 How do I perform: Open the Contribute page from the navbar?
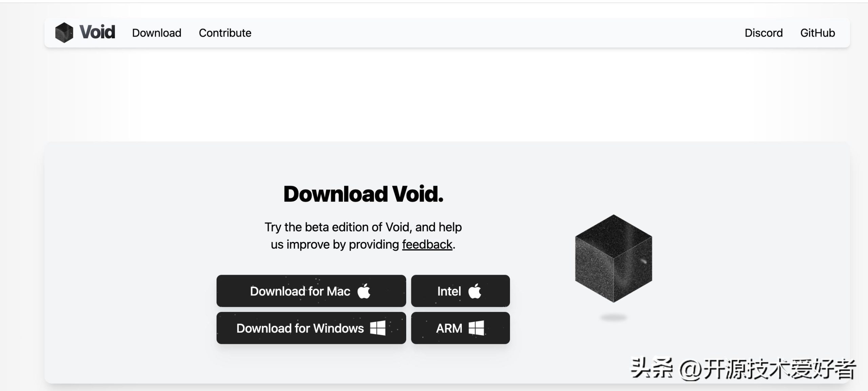tap(225, 33)
